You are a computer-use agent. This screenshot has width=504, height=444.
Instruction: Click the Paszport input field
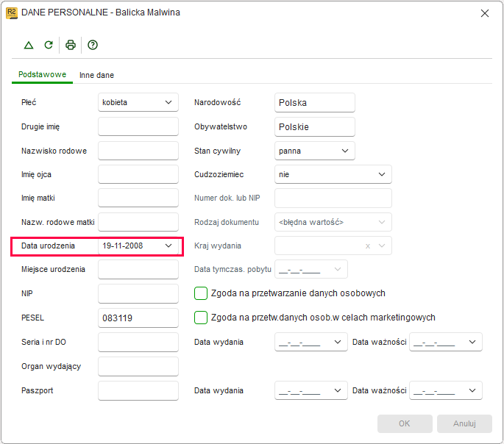[x=138, y=391]
